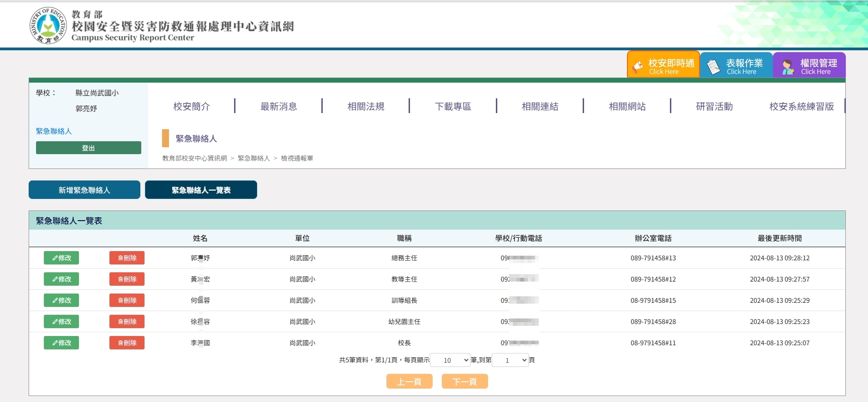868x402 pixels.
Task: Expand the rows-per-page dropdown
Action: [450, 360]
